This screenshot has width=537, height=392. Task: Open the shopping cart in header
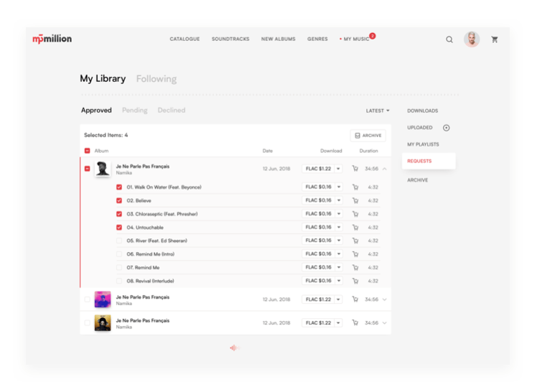pos(495,39)
